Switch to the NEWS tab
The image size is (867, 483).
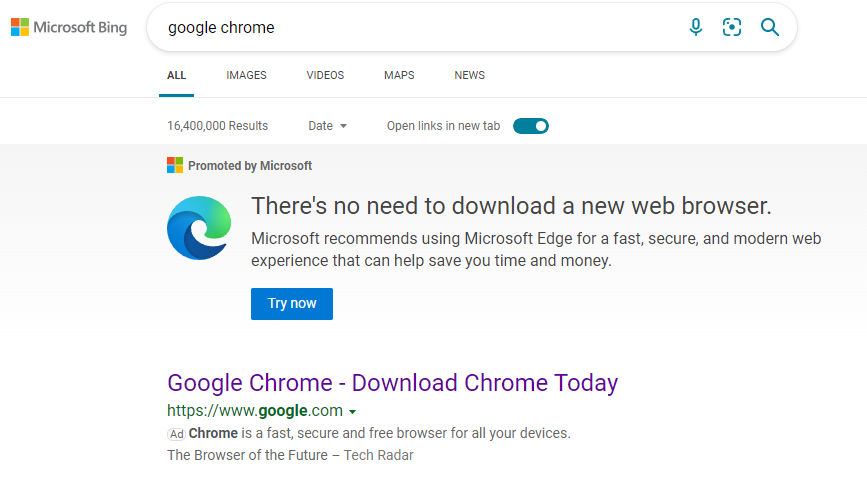[x=469, y=75]
